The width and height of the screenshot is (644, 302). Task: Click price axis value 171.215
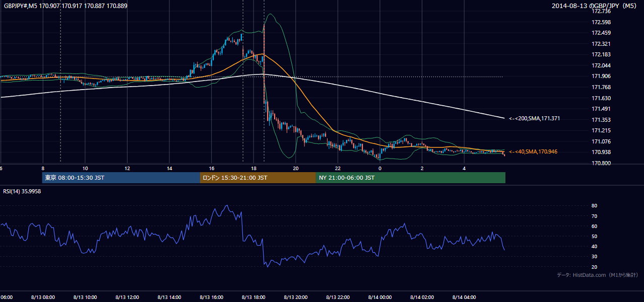pyautogui.click(x=601, y=130)
